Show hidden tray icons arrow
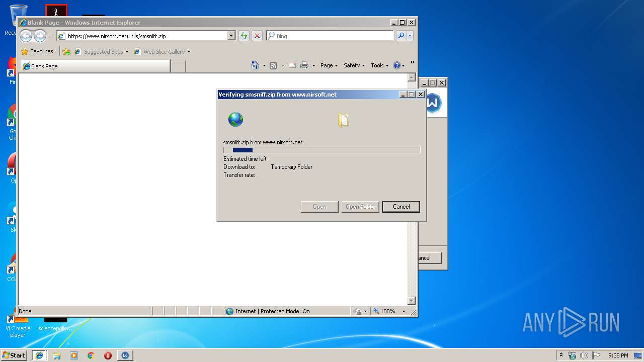The height and width of the screenshot is (362, 644). [561, 355]
